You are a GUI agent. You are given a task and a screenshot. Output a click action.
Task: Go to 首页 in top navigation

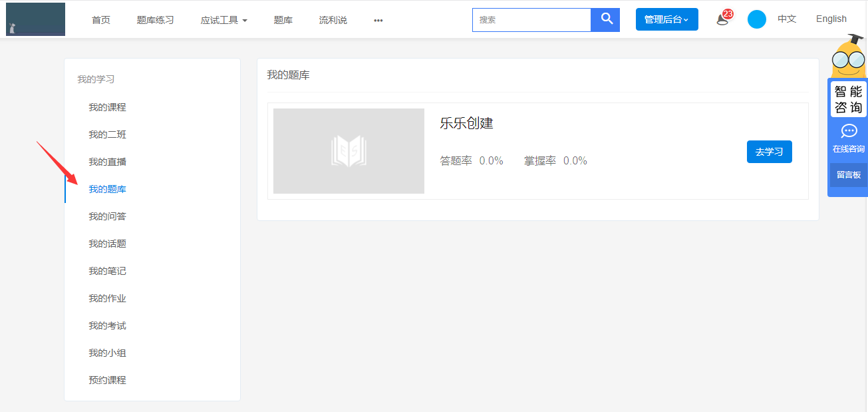pos(101,20)
